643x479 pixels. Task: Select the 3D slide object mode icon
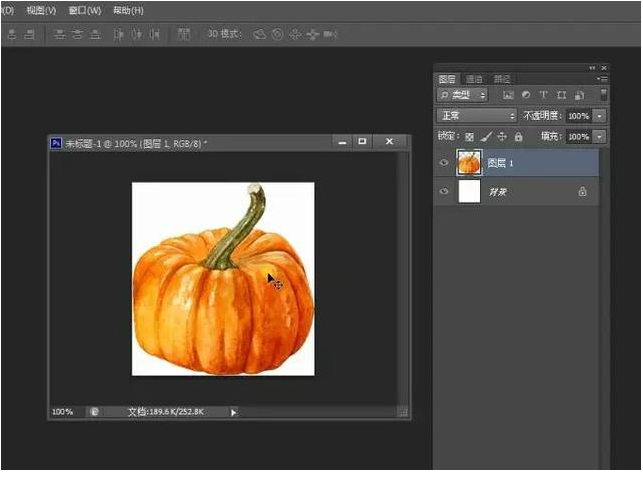click(x=312, y=34)
